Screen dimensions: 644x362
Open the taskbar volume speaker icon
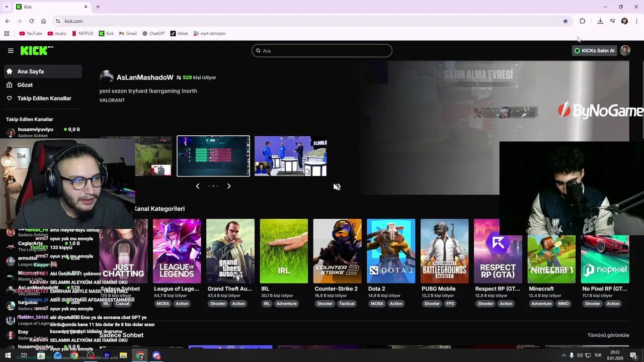pyautogui.click(x=580, y=355)
